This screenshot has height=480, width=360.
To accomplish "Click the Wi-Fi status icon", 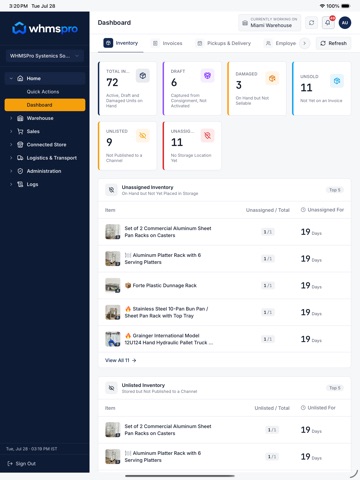I will tap(322, 6).
